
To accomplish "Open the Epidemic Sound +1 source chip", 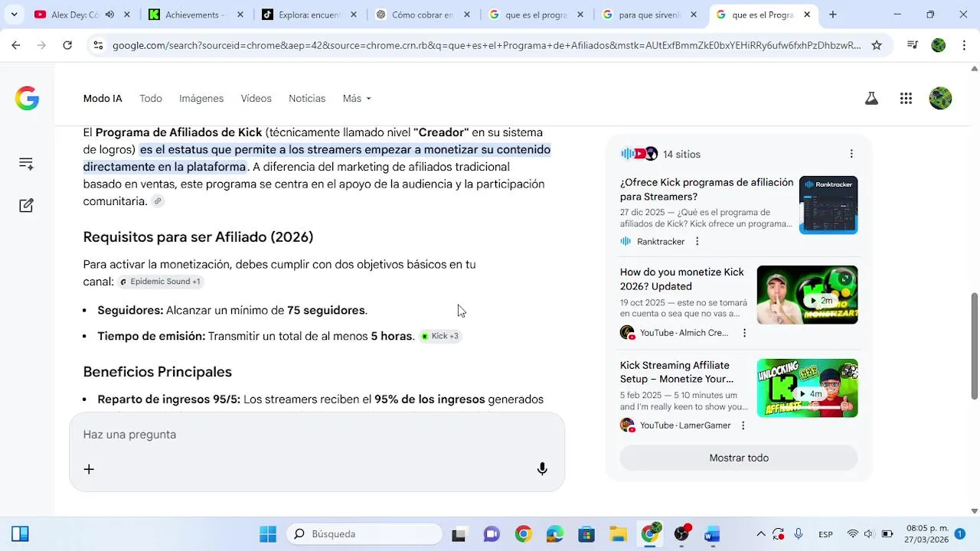I will 161,282.
